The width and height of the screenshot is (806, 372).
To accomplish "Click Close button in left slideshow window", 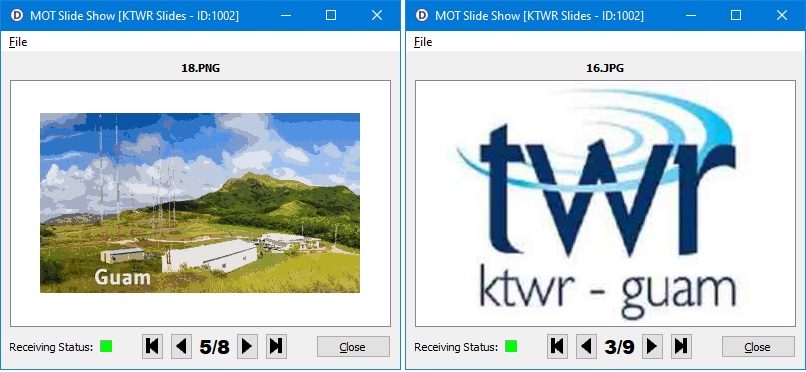I will pyautogui.click(x=353, y=347).
